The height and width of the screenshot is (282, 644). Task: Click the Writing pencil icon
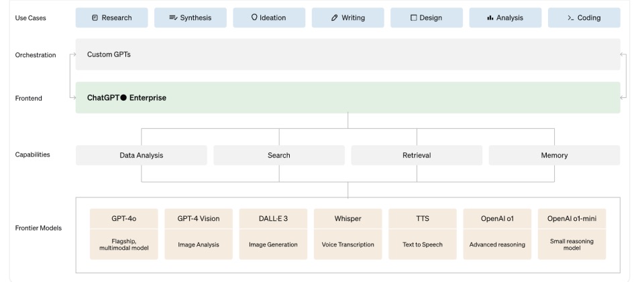[x=334, y=17]
